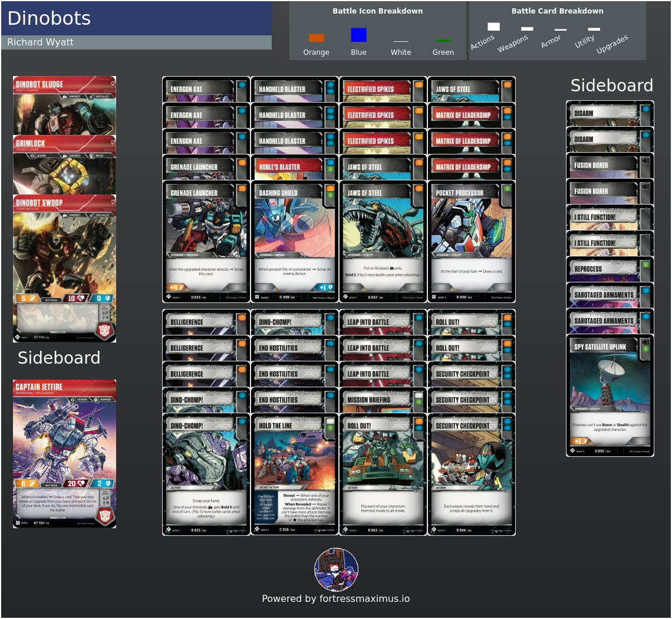672x619 pixels.
Task: Select the Mission Briefing card
Action: tap(383, 400)
